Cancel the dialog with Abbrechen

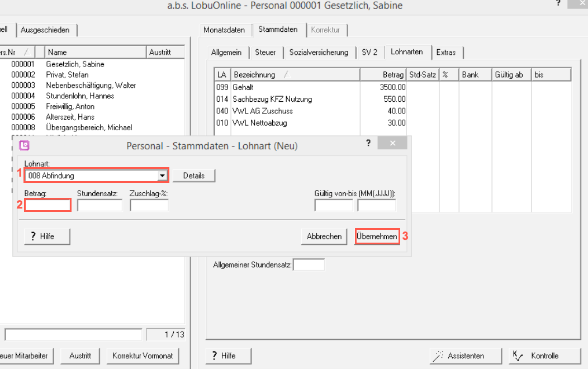pyautogui.click(x=324, y=236)
